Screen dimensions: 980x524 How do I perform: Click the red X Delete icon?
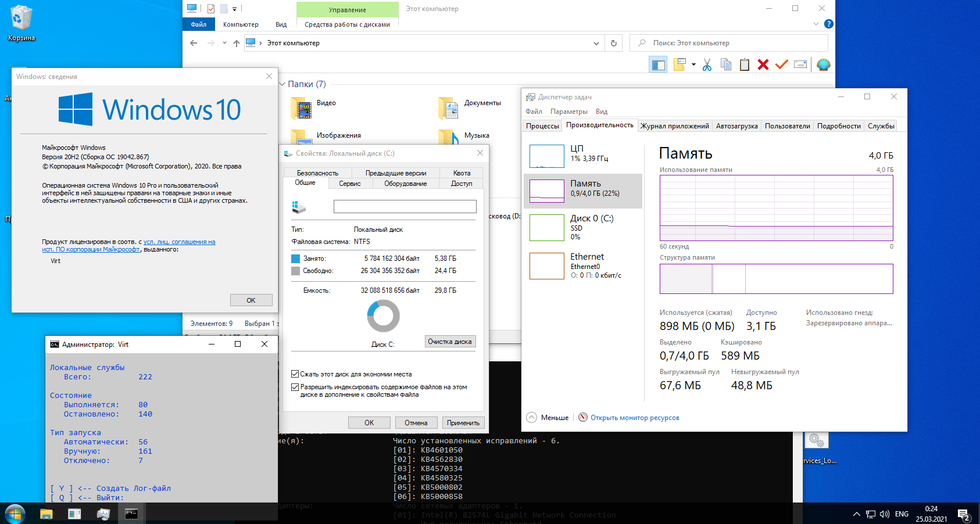[x=763, y=65]
